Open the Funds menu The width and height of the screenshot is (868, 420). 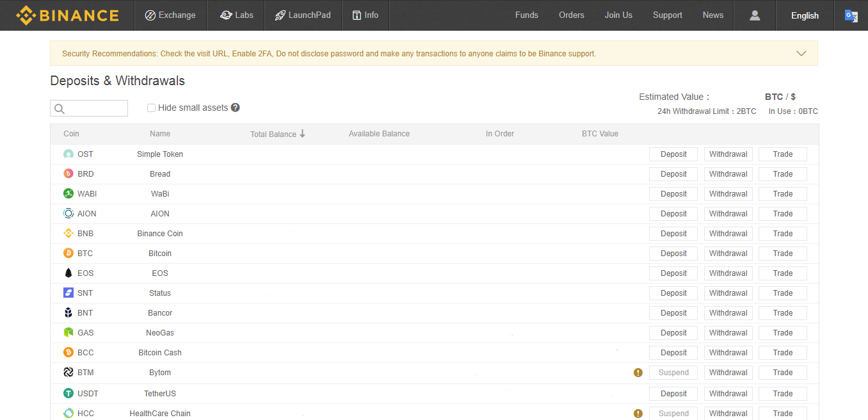[x=527, y=15]
